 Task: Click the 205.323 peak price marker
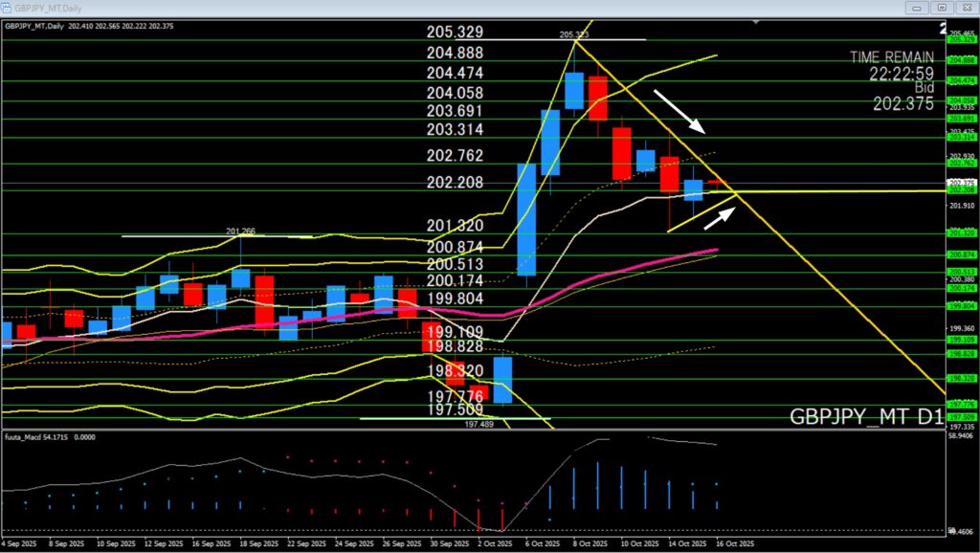(575, 34)
